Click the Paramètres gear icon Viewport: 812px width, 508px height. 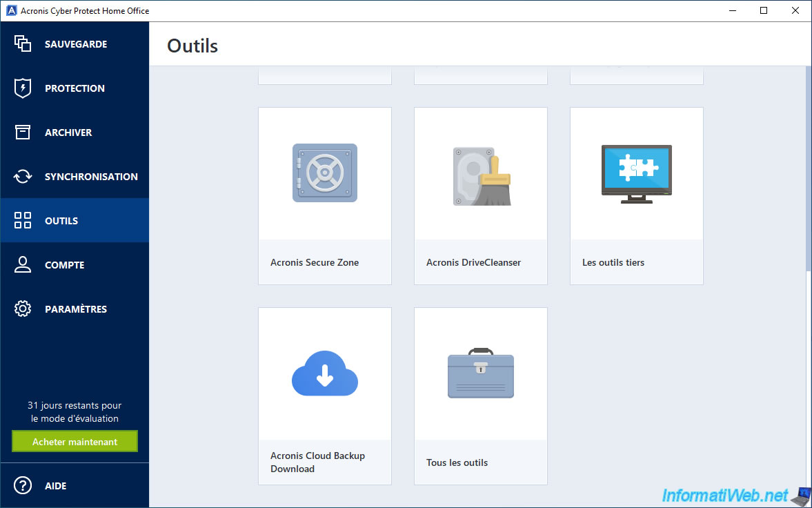click(23, 309)
